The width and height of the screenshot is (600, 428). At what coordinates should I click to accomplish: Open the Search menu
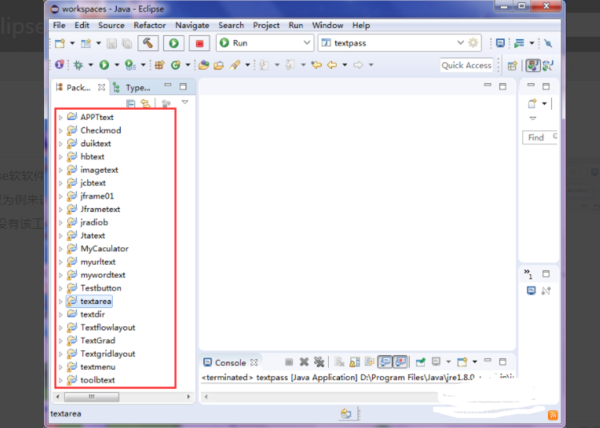tap(231, 25)
